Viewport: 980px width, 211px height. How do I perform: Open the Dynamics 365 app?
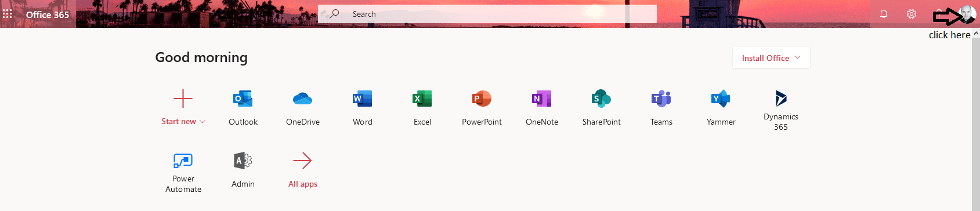(780, 110)
